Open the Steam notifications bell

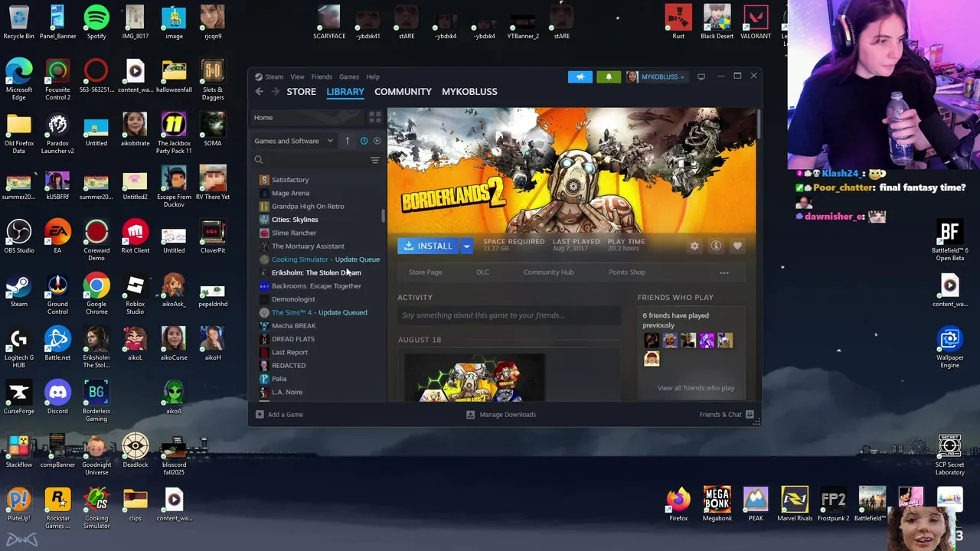pos(609,77)
